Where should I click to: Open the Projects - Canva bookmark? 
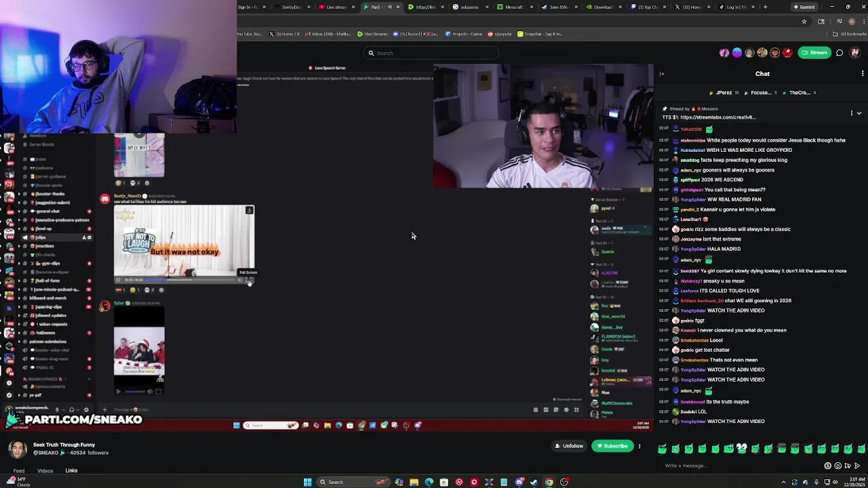tap(465, 34)
